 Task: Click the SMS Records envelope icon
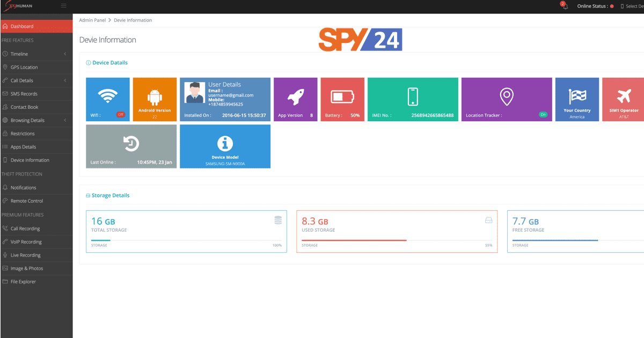[x=5, y=94]
